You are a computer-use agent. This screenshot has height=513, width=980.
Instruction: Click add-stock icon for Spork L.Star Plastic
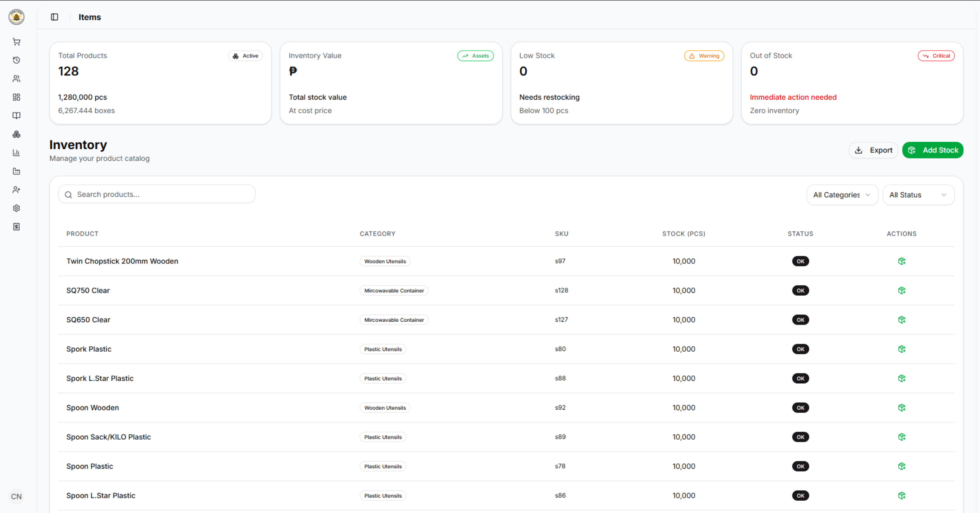click(x=901, y=378)
